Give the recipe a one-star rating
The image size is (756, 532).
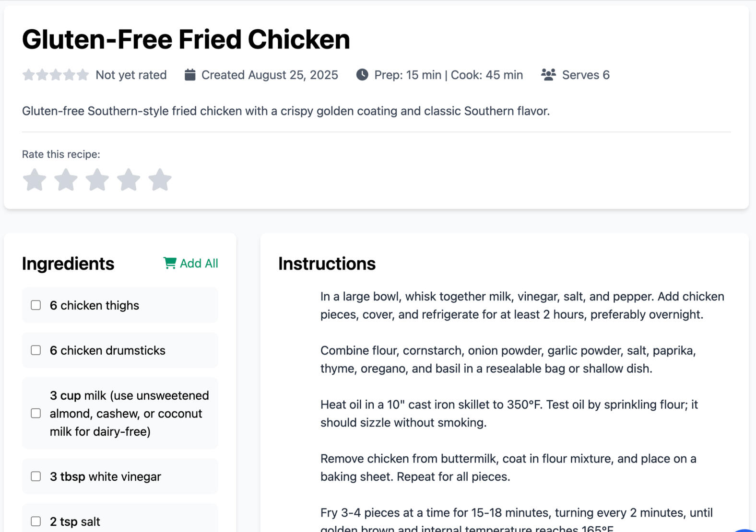[35, 180]
